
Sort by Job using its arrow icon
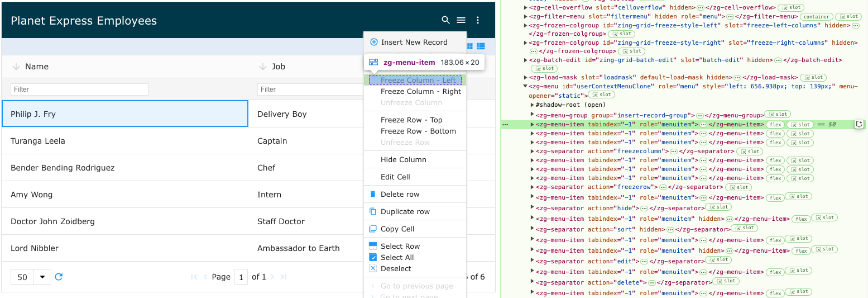[x=262, y=67]
